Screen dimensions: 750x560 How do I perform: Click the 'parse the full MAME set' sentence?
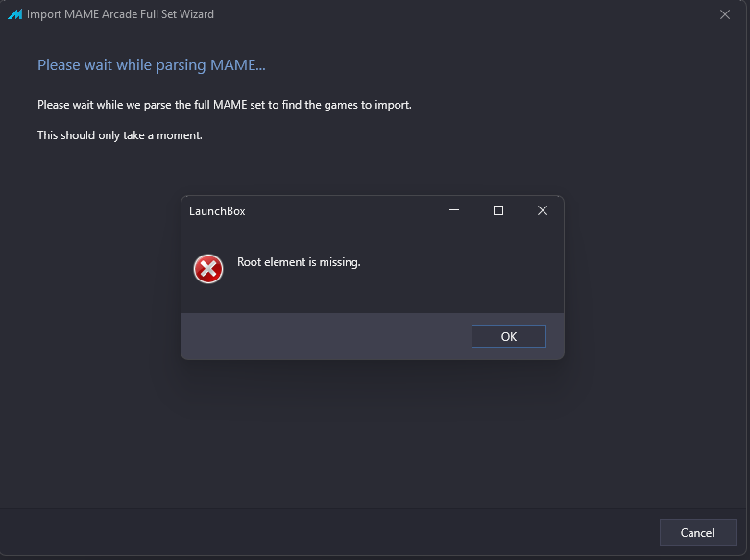[x=225, y=105]
